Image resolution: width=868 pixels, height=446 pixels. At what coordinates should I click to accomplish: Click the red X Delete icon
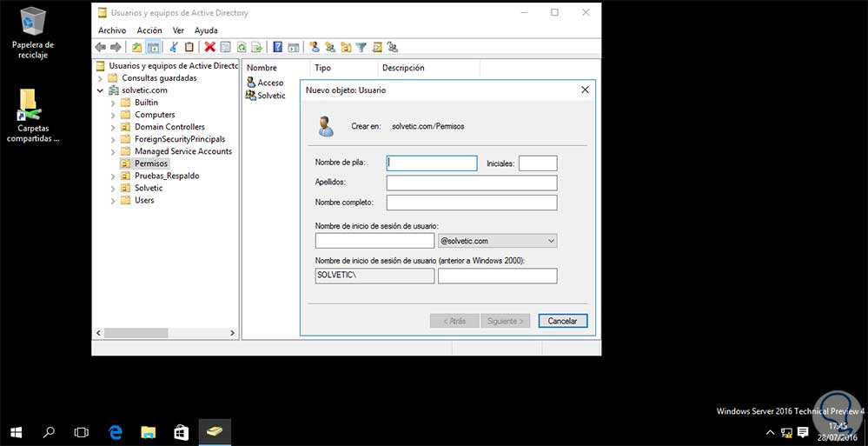[x=209, y=47]
